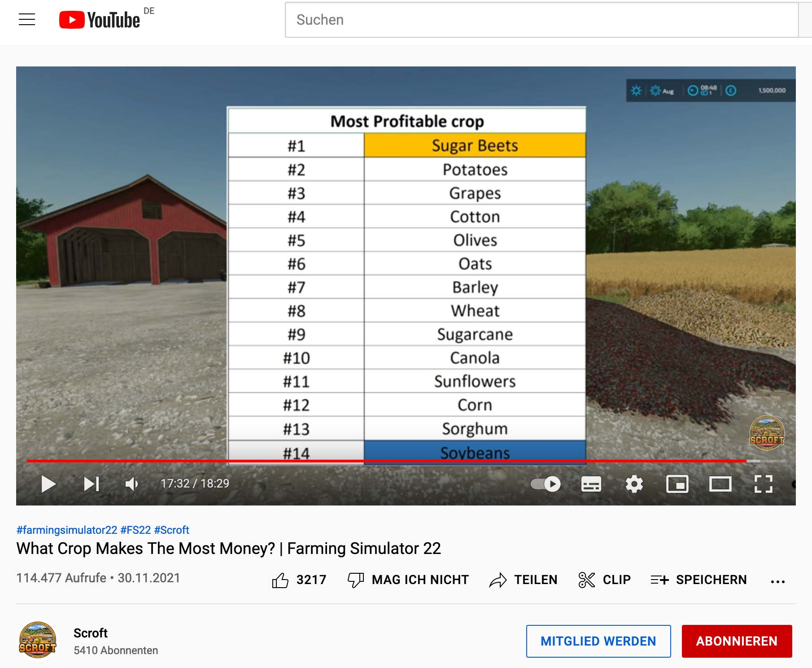Open the #FS22 hashtag
Image resolution: width=812 pixels, height=668 pixels.
pyautogui.click(x=135, y=530)
